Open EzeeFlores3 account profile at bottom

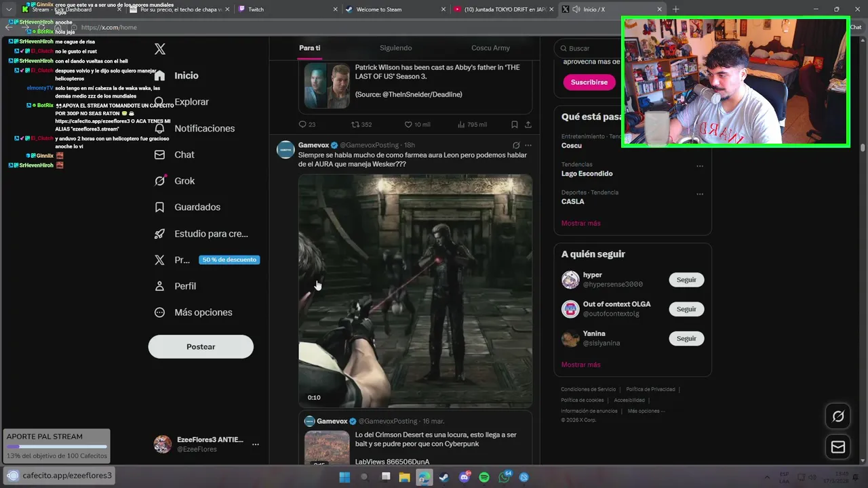coord(207,445)
